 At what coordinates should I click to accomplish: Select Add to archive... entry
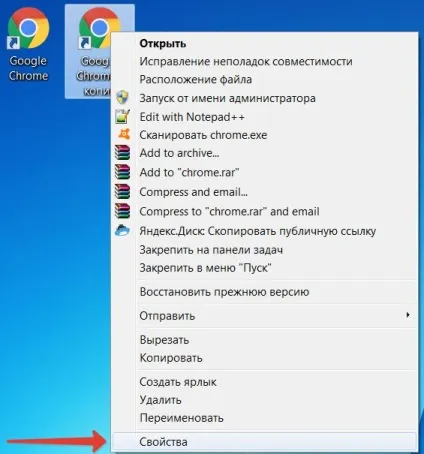265,153
